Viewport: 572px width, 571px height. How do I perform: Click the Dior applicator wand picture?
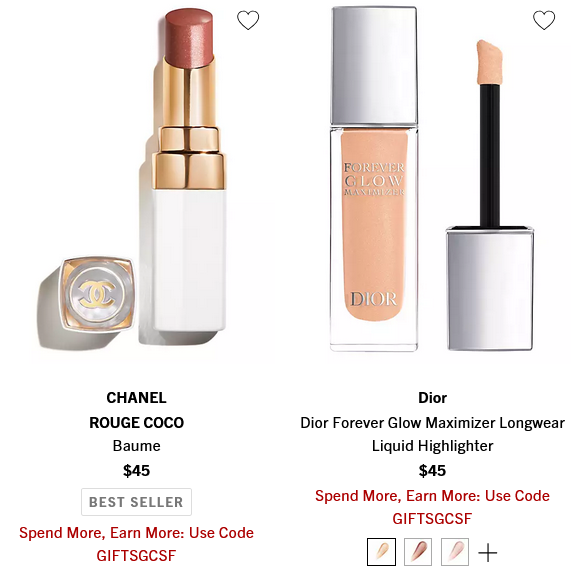pos(490,195)
